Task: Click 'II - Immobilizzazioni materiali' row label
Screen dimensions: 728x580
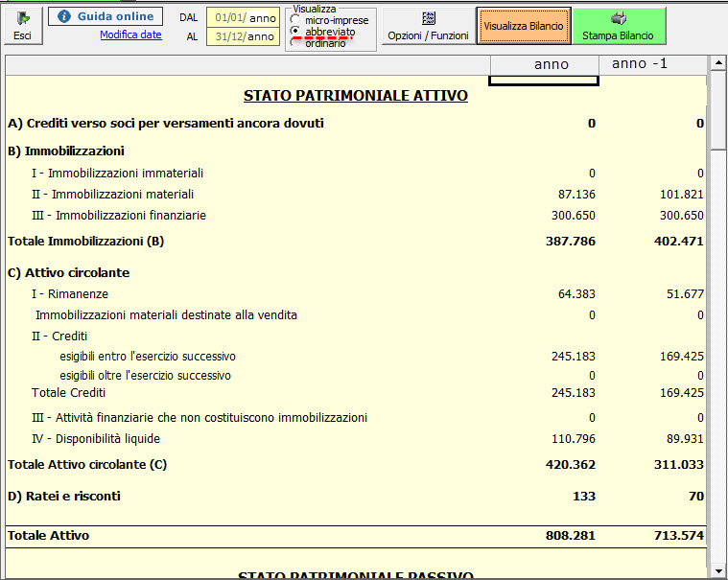Action: 113,195
